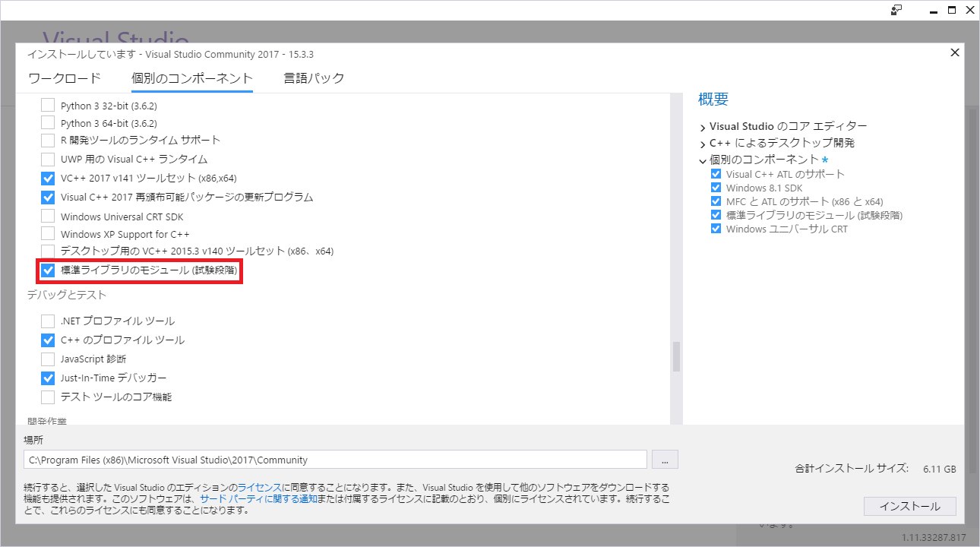The height and width of the screenshot is (547, 980).
Task: Uncheck Just-In-Time デバッガー
Action: pos(48,378)
